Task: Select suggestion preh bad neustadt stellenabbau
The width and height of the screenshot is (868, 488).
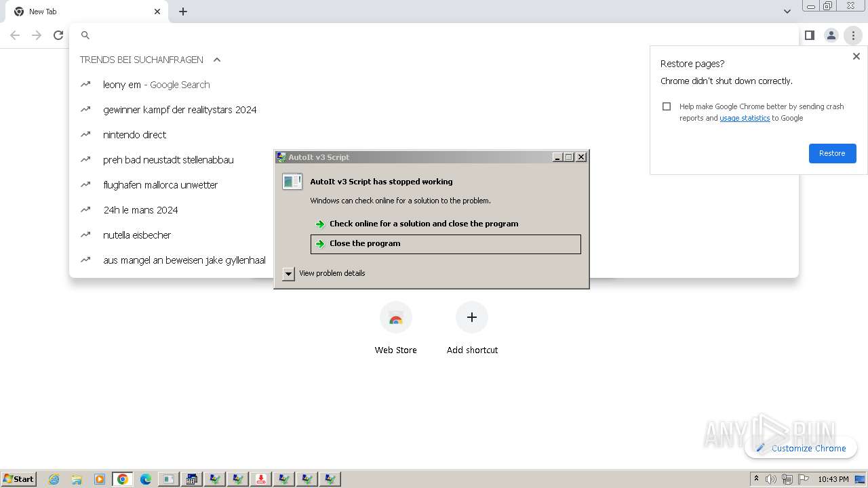Action: (x=434, y=160)
